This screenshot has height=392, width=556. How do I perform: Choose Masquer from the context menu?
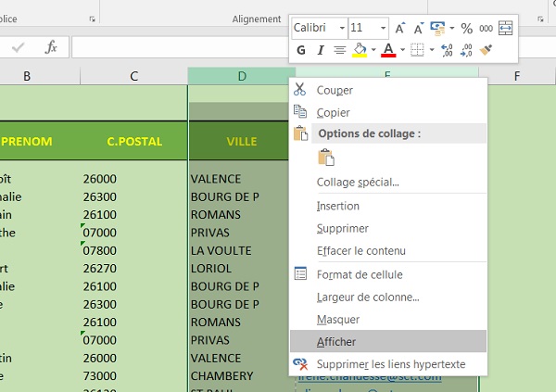[x=338, y=319]
